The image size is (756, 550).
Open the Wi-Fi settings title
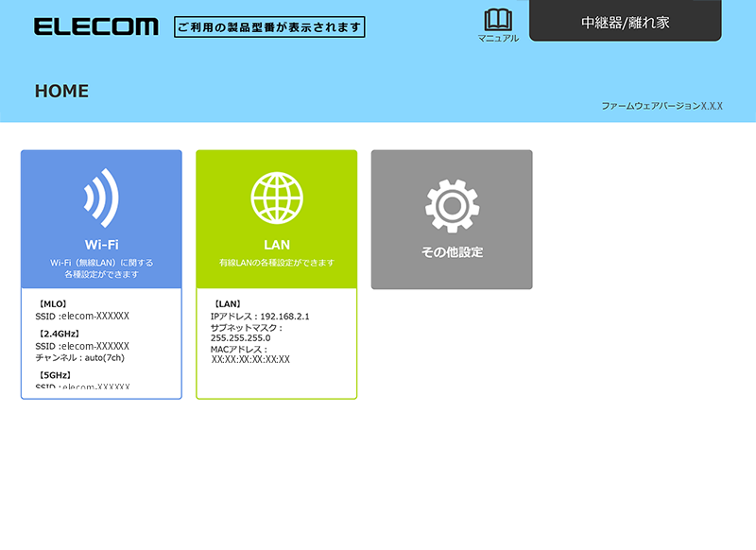click(101, 245)
